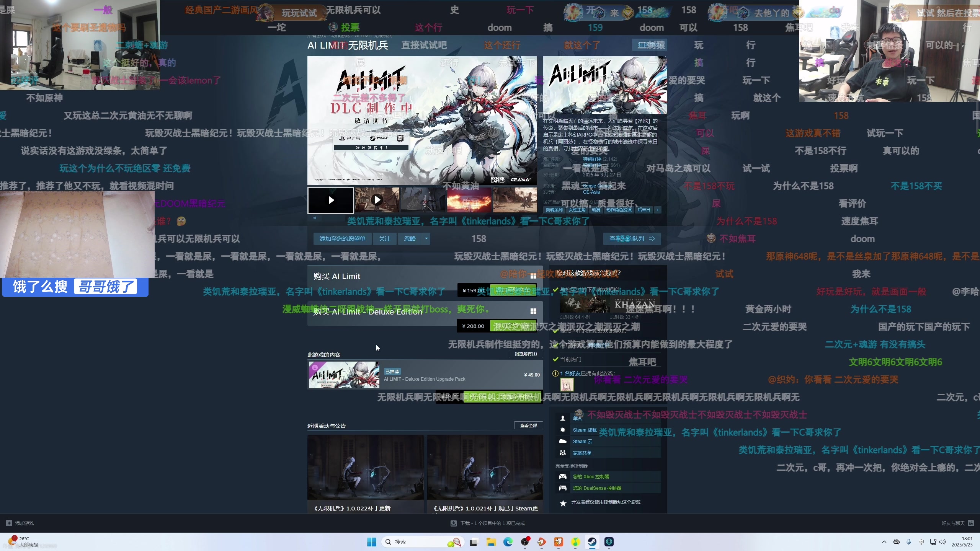The width and height of the screenshot is (980, 551).
Task: Open Microsoft Edge from taskbar
Action: 508,542
